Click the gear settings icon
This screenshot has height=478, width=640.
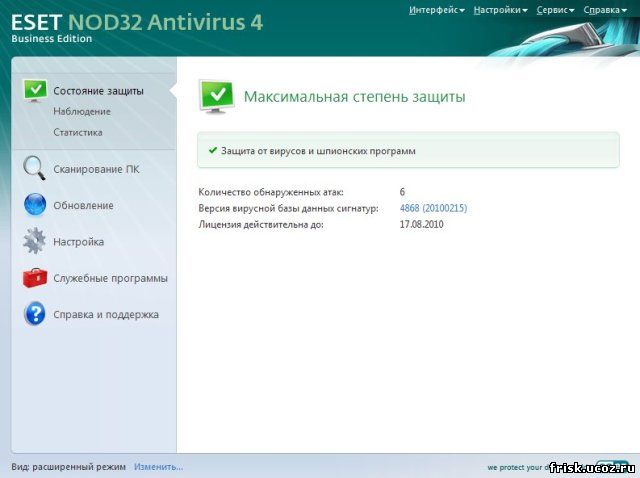tap(34, 241)
